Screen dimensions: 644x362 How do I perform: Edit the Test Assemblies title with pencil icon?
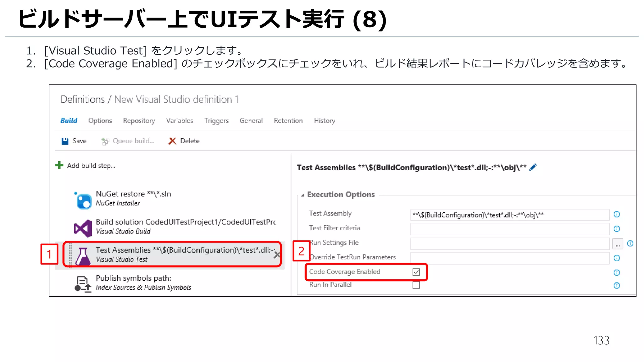pos(533,167)
